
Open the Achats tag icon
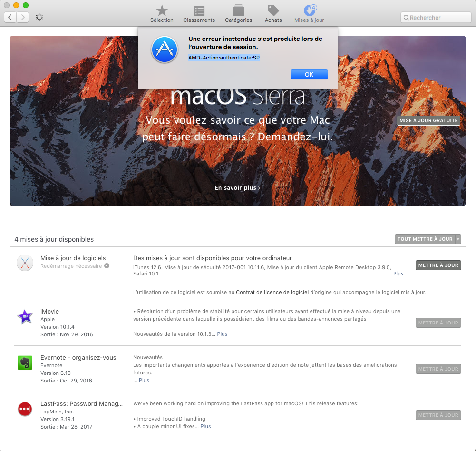click(273, 10)
